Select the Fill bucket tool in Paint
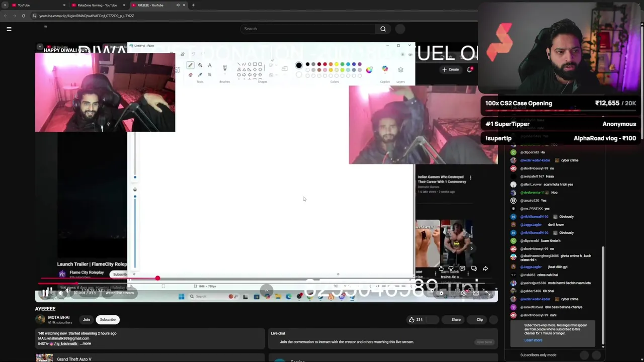Viewport: 644px width, 362px height. coord(200,65)
